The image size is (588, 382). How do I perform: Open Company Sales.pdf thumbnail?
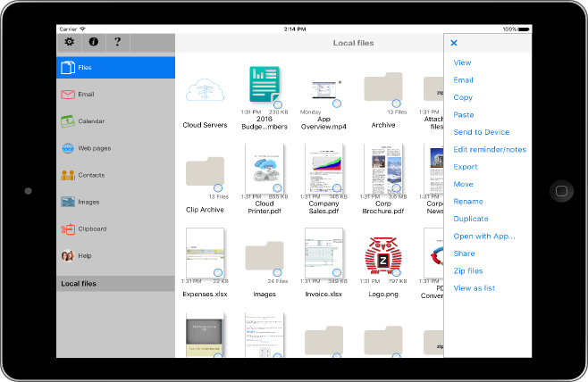[323, 169]
